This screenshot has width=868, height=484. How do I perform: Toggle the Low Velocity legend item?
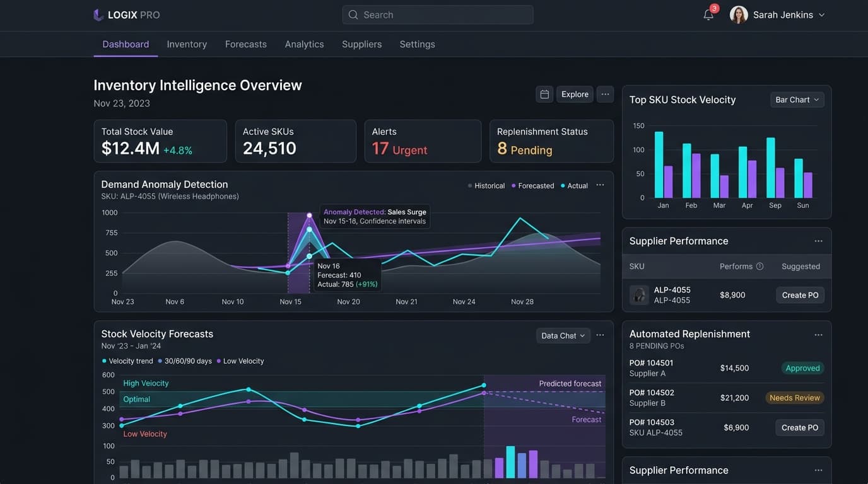tap(240, 361)
